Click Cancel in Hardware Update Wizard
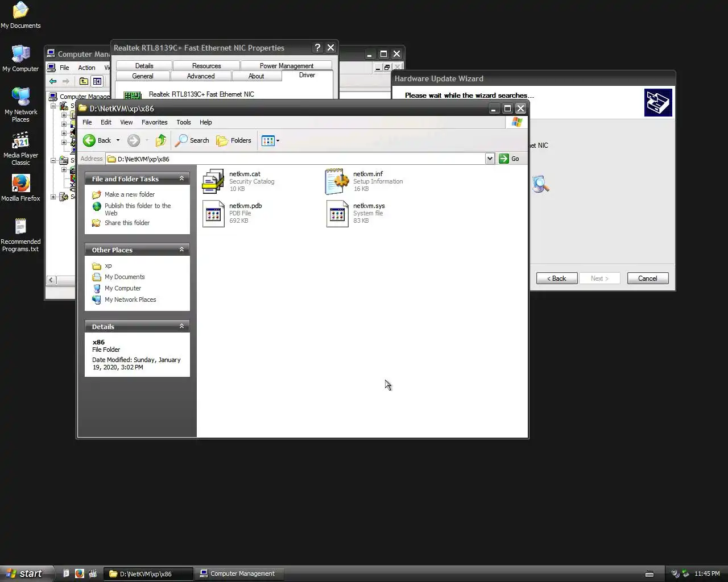 (x=647, y=278)
